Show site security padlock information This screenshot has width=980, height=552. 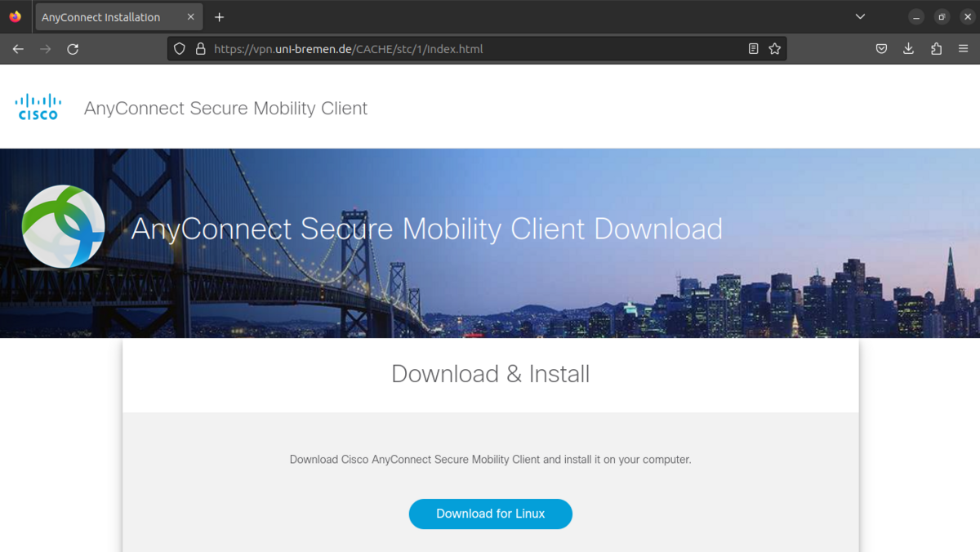pyautogui.click(x=200, y=49)
